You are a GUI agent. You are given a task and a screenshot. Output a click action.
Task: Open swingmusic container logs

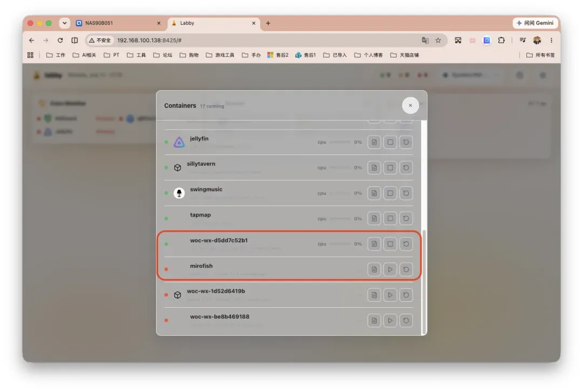[x=374, y=193]
